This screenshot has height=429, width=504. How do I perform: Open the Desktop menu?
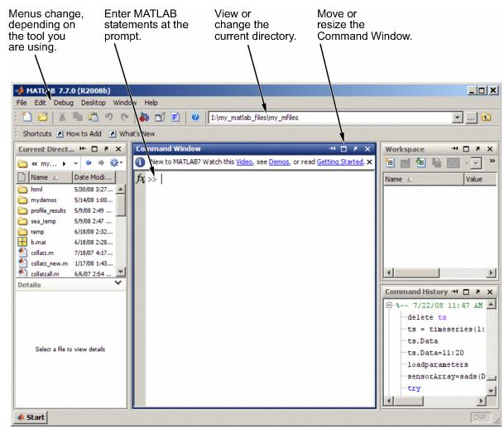94,103
